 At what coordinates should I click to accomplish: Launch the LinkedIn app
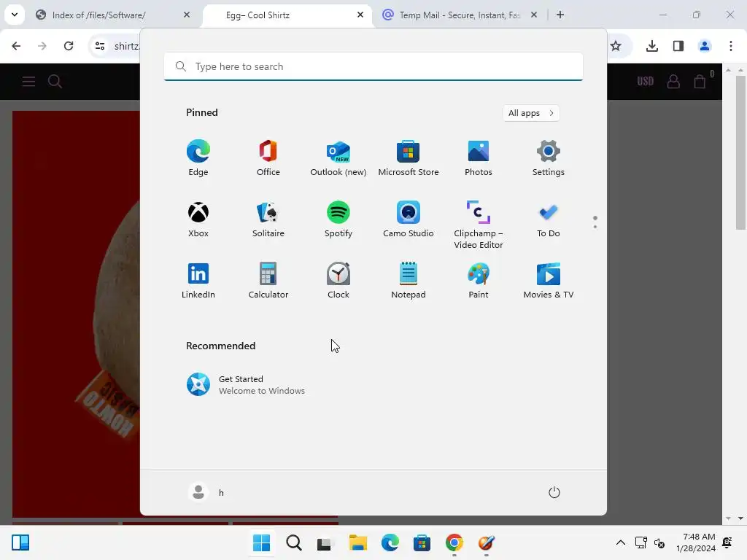198,281
